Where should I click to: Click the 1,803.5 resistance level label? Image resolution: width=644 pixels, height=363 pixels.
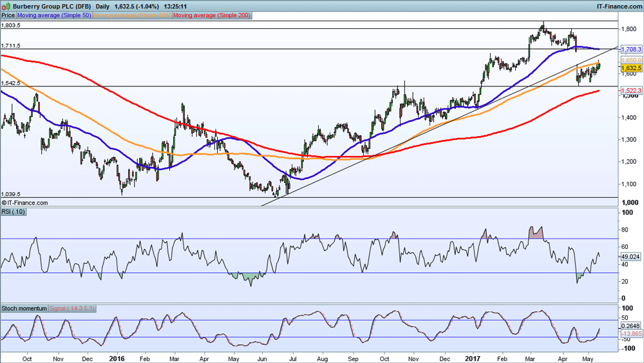(11, 25)
